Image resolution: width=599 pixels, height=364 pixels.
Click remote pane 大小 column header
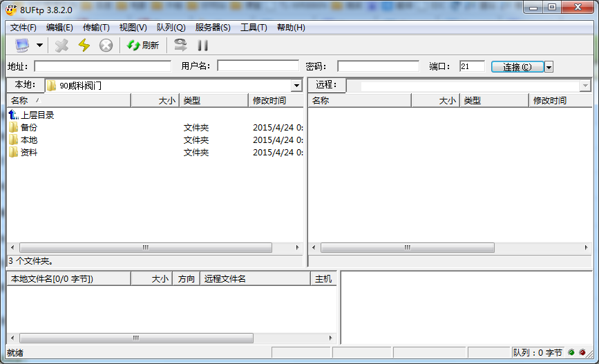point(435,100)
